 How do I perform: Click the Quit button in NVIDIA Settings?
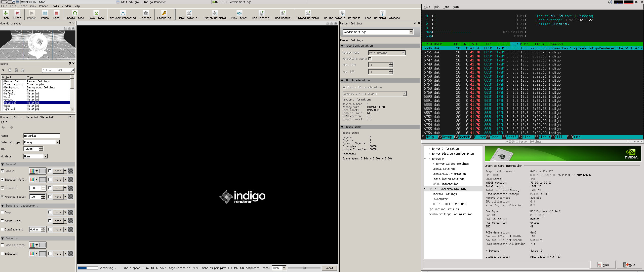[629, 265]
